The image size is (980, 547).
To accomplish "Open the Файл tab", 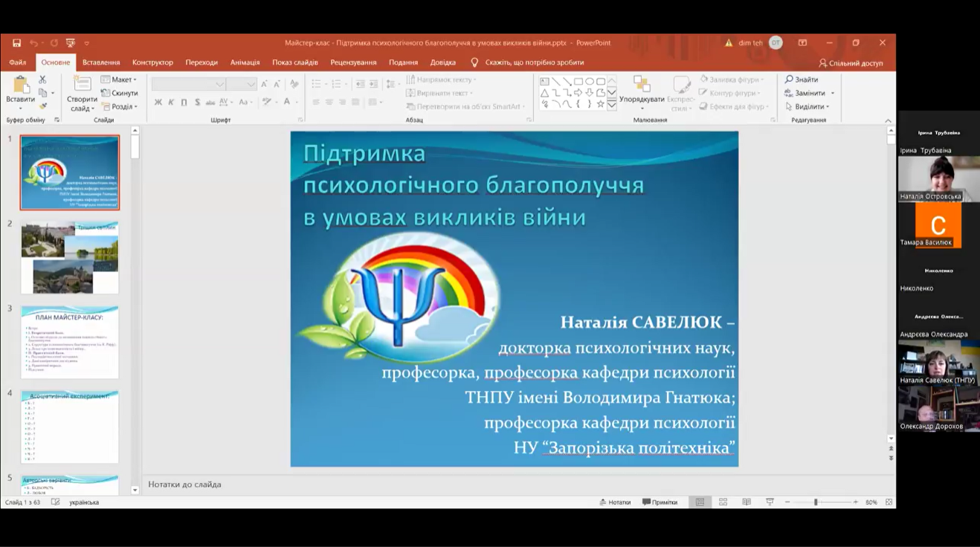I will tap(18, 62).
